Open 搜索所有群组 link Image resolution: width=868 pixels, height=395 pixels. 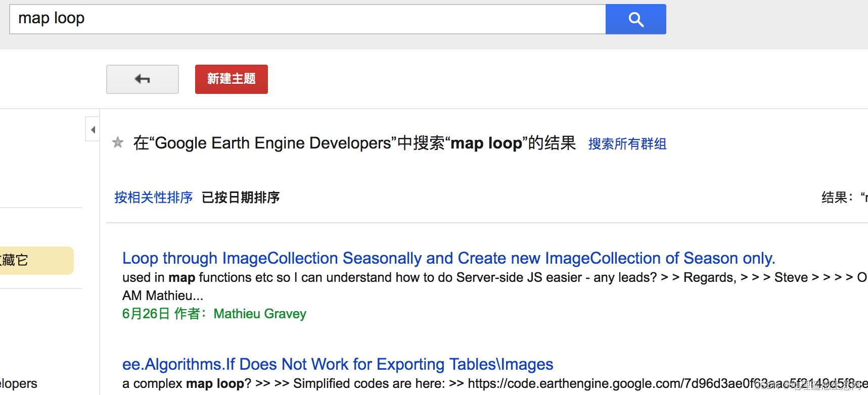pos(627,144)
